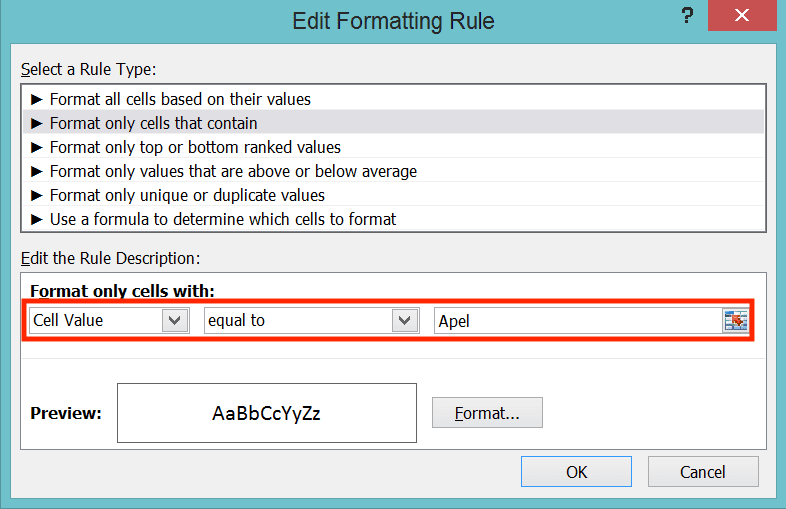Click the 'Preview:' label
This screenshot has width=786, height=509.
pos(66,413)
